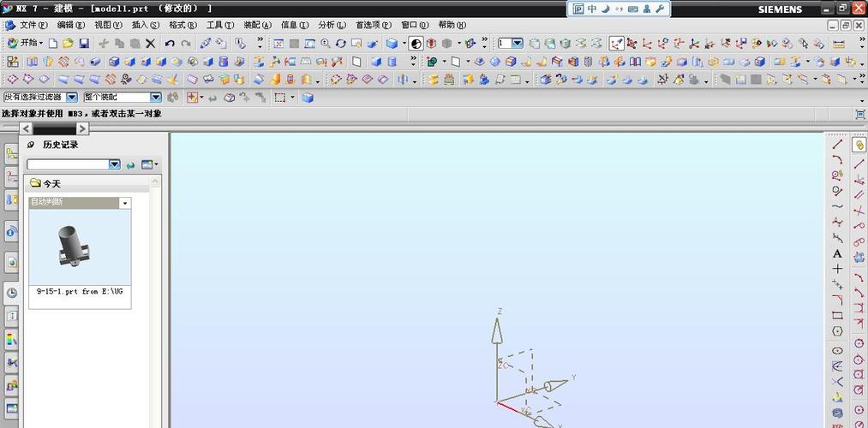The image size is (868, 428).
Task: Click the Save (floppy disk) icon
Action: click(84, 43)
